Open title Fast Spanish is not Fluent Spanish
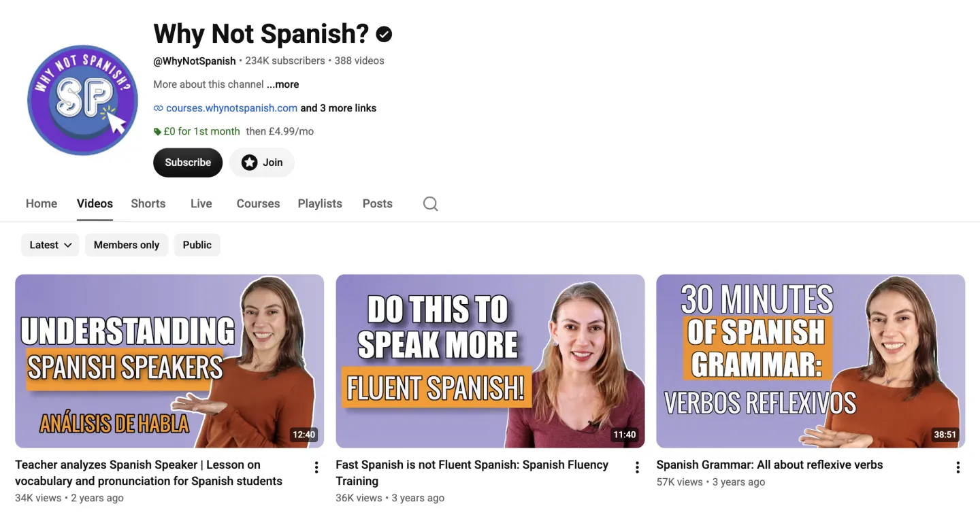 [472, 473]
